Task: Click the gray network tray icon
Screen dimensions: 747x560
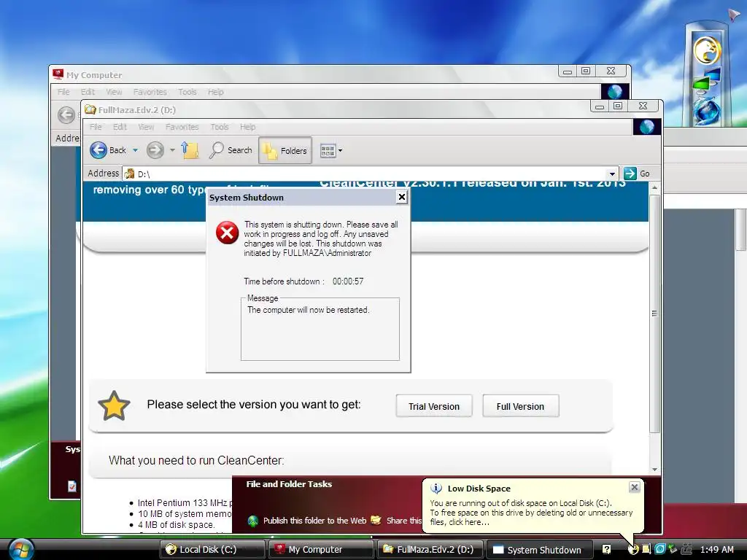Action: click(686, 549)
